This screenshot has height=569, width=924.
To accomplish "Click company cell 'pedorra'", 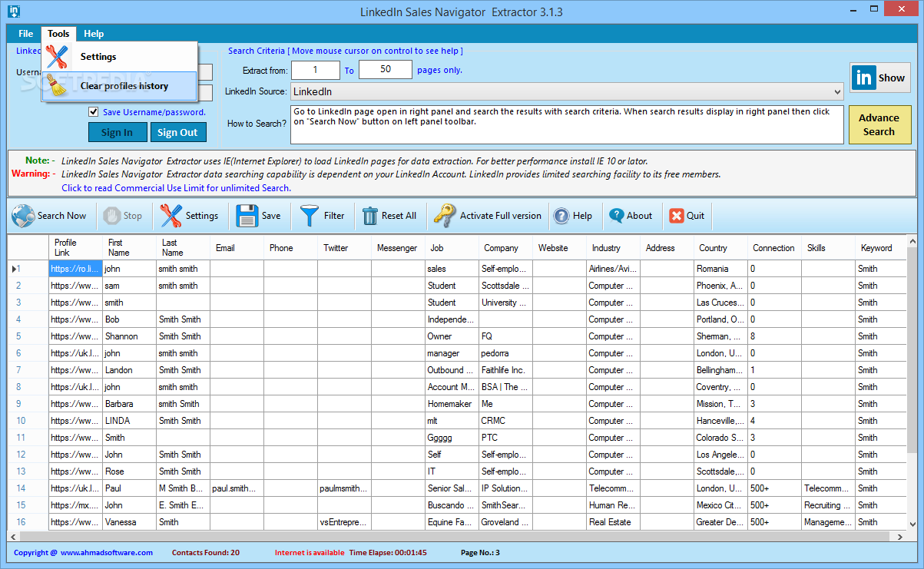I will point(505,353).
